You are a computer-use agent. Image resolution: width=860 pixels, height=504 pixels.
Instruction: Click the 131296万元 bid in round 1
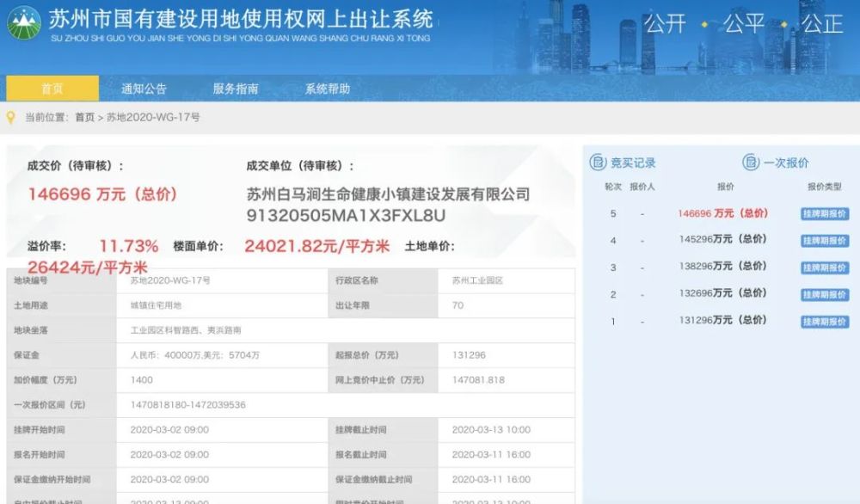coord(723,320)
